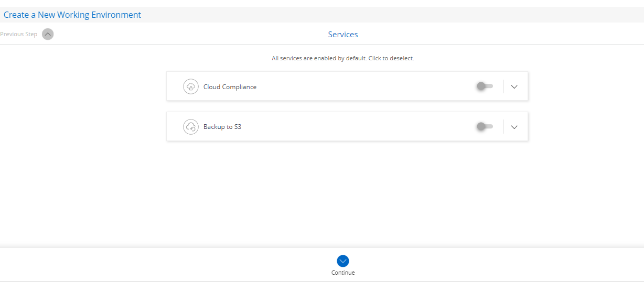Click the Create a New Working Environment title
The image size is (644, 282).
tap(72, 15)
